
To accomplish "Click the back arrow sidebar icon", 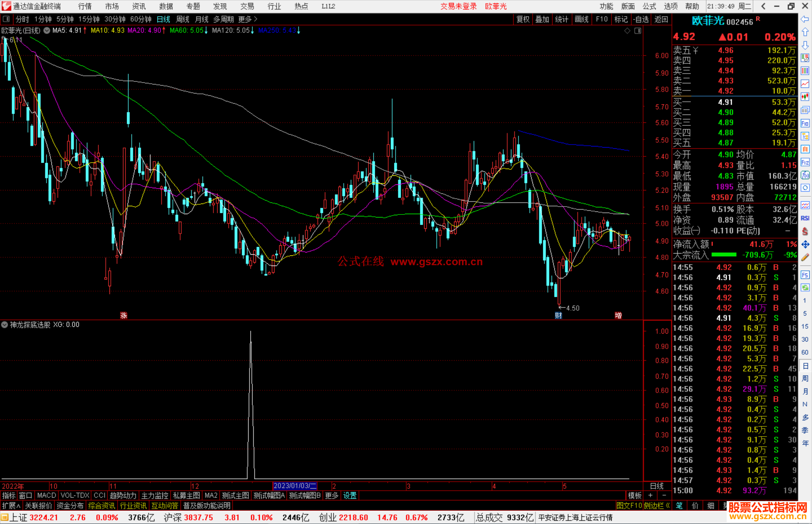I will 805,19.
